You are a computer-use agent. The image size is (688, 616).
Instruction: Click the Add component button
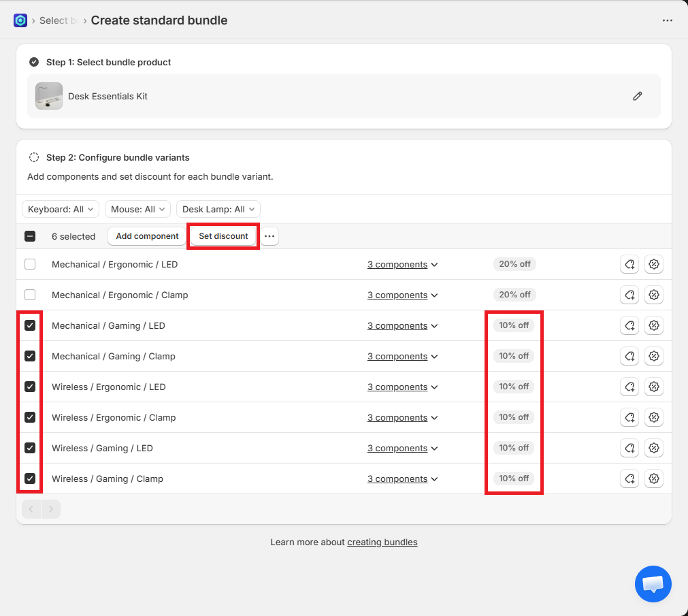147,236
